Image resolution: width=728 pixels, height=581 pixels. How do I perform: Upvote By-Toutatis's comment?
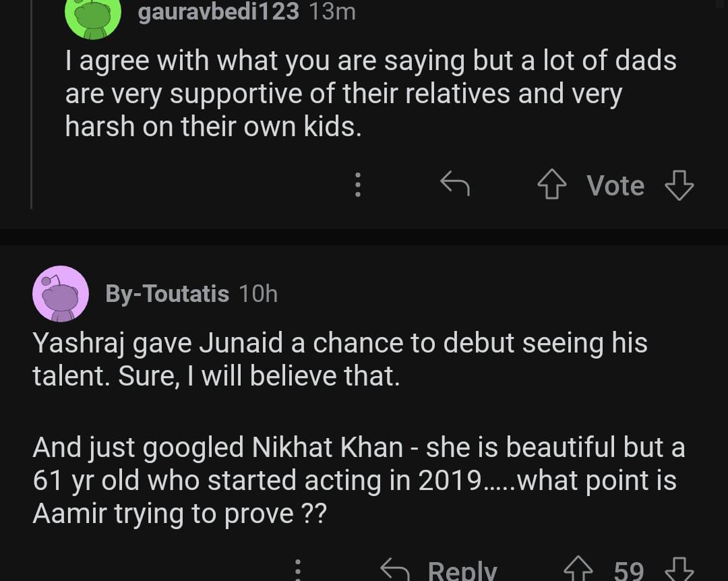(x=577, y=570)
